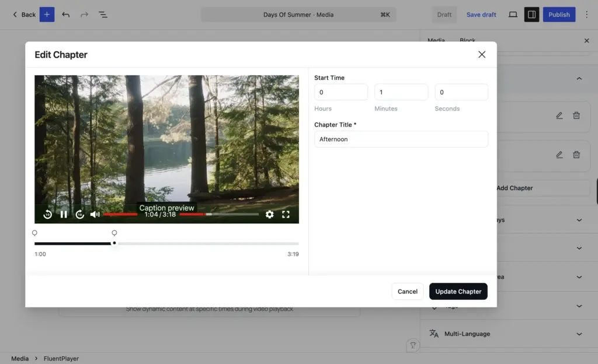This screenshot has height=364, width=598.
Task: Edit the second chapter pencil icon
Action: [x=559, y=155]
